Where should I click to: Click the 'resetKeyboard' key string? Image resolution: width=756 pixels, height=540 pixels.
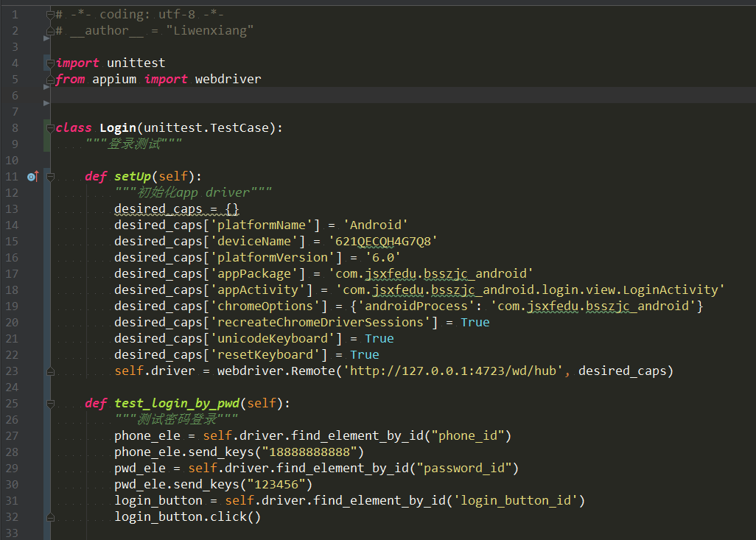tap(265, 355)
